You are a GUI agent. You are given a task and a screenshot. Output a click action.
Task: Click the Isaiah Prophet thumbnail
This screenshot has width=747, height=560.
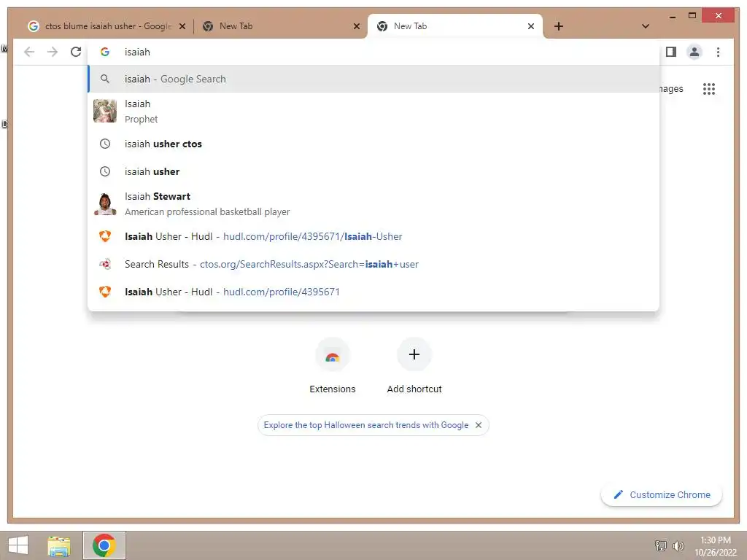click(105, 111)
